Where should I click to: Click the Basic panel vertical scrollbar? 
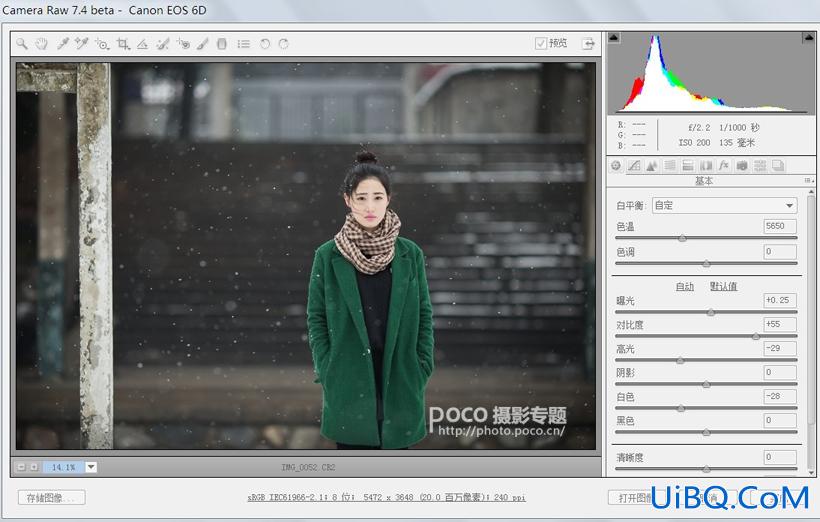pos(811,332)
